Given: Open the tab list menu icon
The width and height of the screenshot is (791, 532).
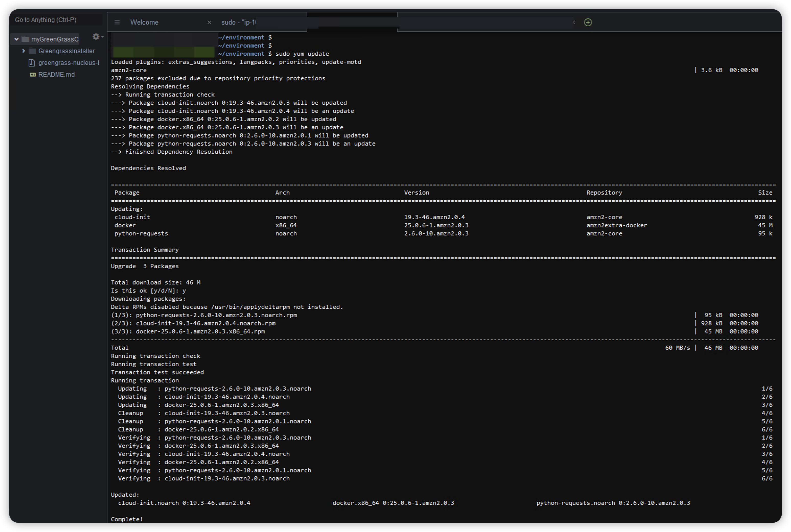Looking at the screenshot, I should (x=117, y=22).
